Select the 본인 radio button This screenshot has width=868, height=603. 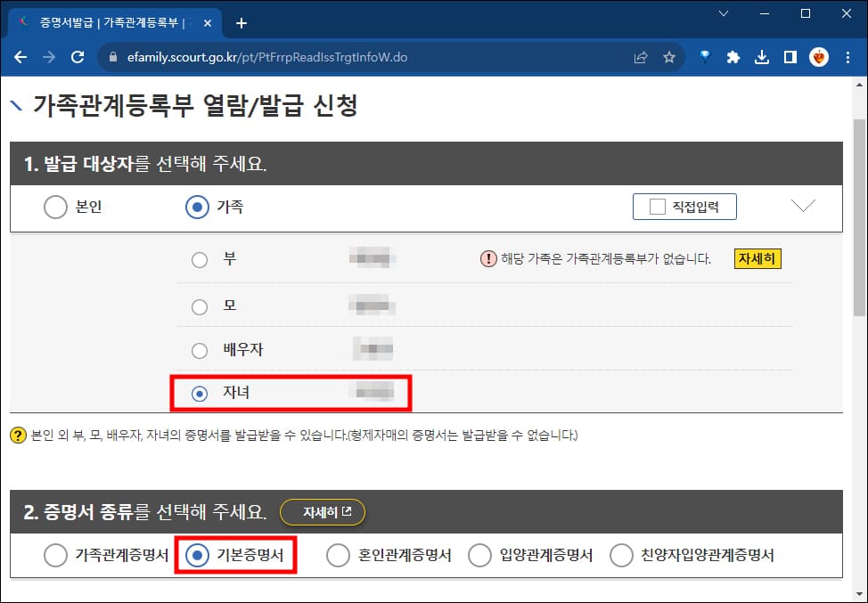pyautogui.click(x=55, y=206)
